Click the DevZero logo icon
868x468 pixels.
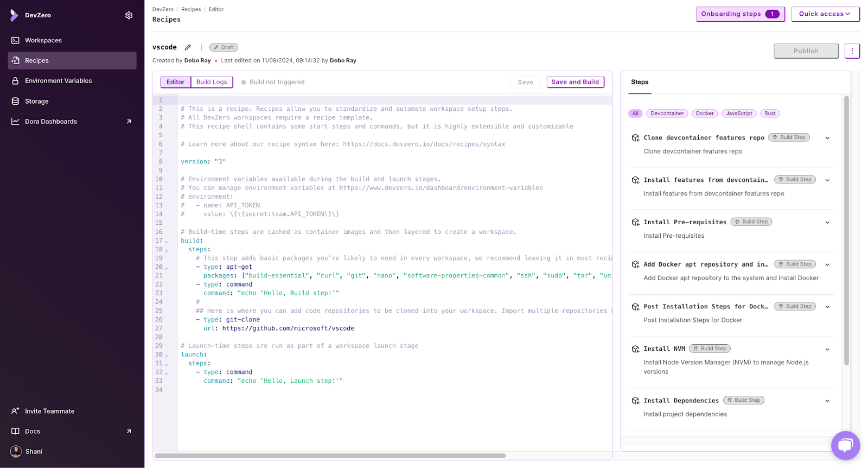coord(14,15)
